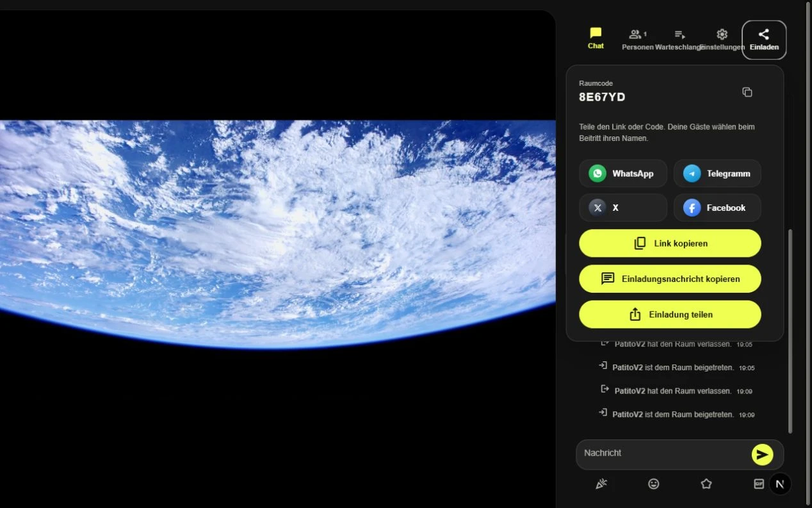812x508 pixels.
Task: Share invite on X
Action: pyautogui.click(x=623, y=208)
